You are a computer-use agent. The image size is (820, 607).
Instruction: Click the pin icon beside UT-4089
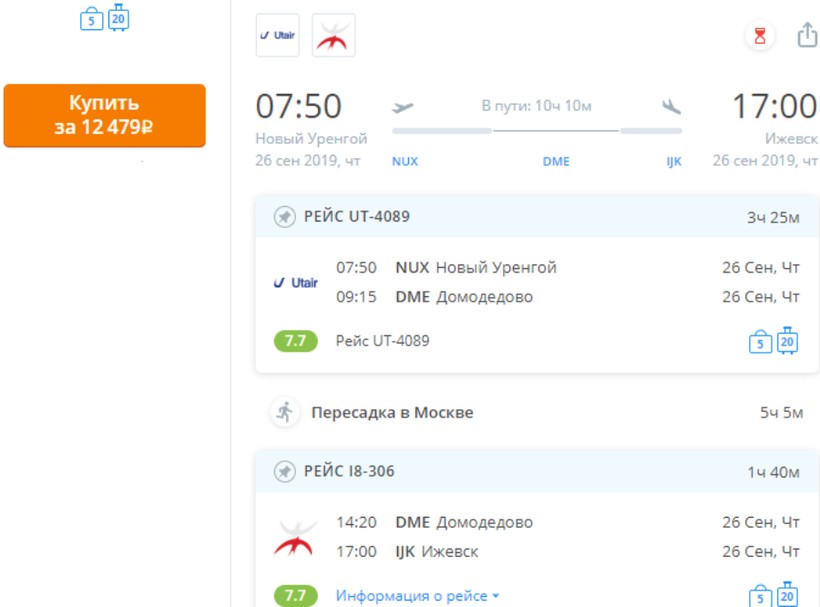click(x=285, y=216)
